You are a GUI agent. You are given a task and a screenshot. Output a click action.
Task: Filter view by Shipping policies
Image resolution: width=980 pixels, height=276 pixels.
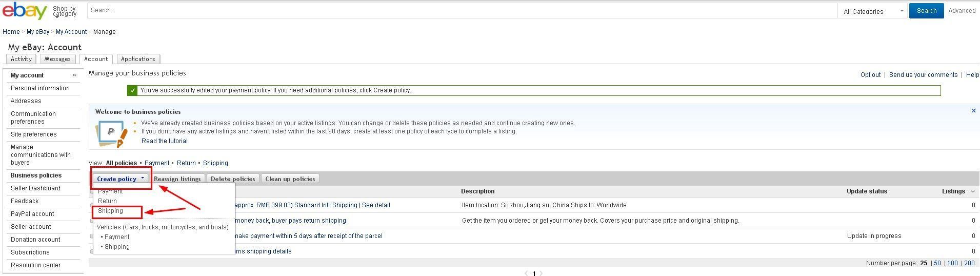click(215, 163)
